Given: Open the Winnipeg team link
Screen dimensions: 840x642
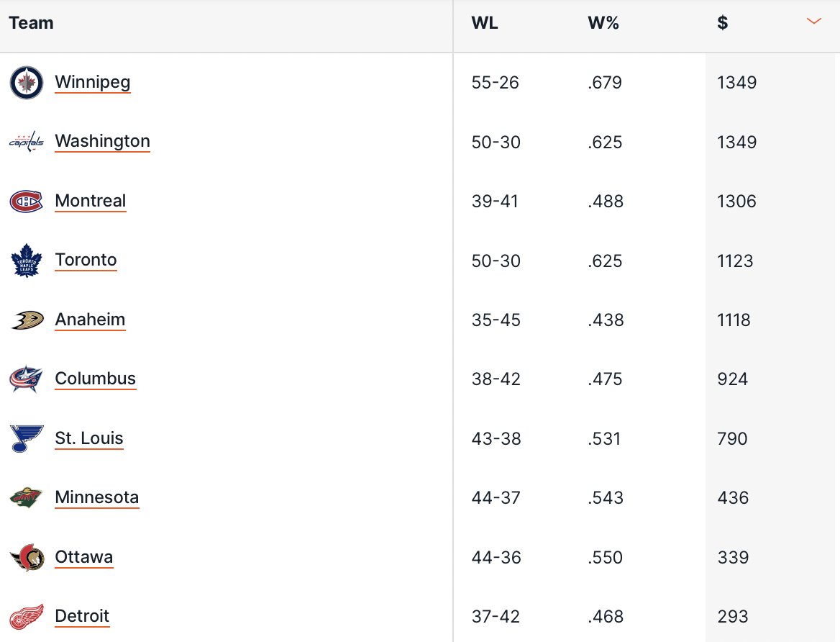Looking at the screenshot, I should 93,82.
